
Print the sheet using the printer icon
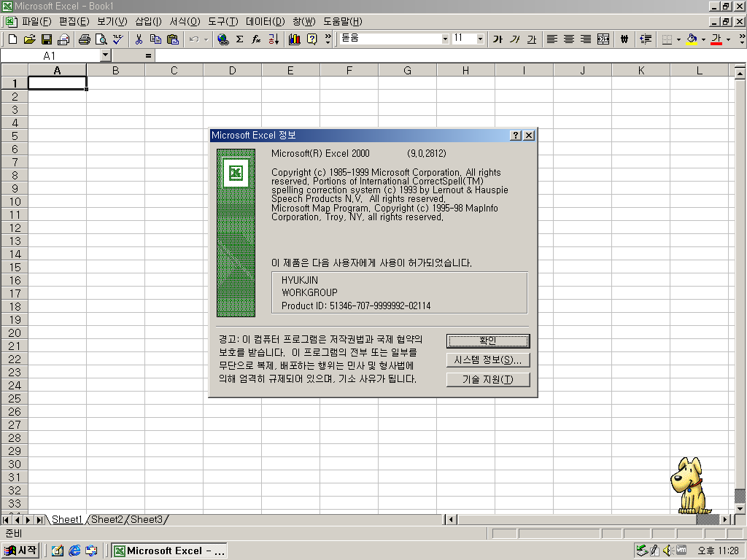[x=85, y=39]
